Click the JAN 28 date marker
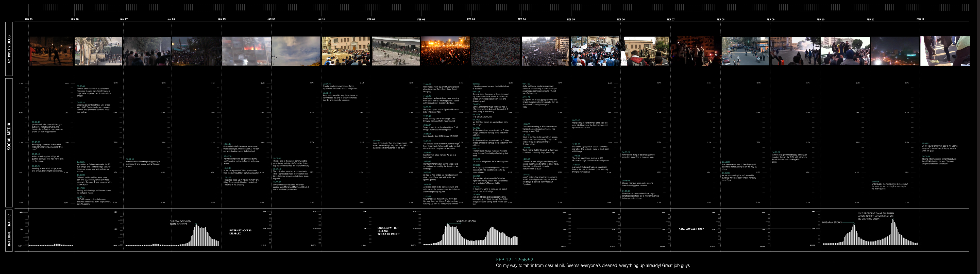 coord(171,19)
